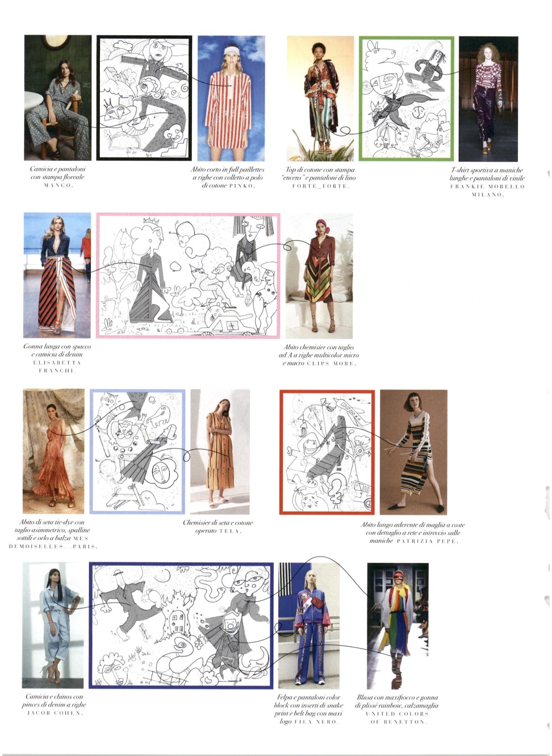Select the Pinko red striped dress photo
Viewport: 552px width, 756px height.
pos(231,98)
